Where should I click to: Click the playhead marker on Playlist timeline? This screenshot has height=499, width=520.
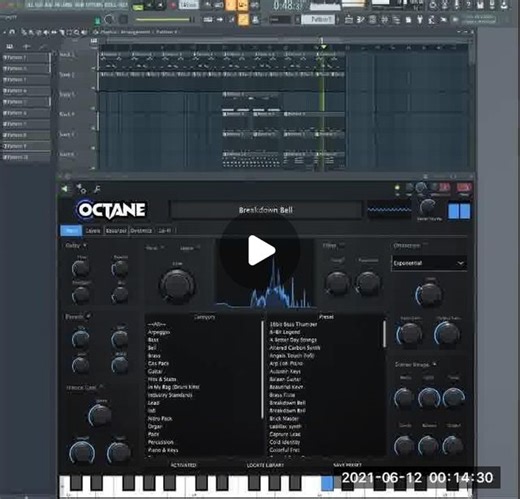pos(323,47)
